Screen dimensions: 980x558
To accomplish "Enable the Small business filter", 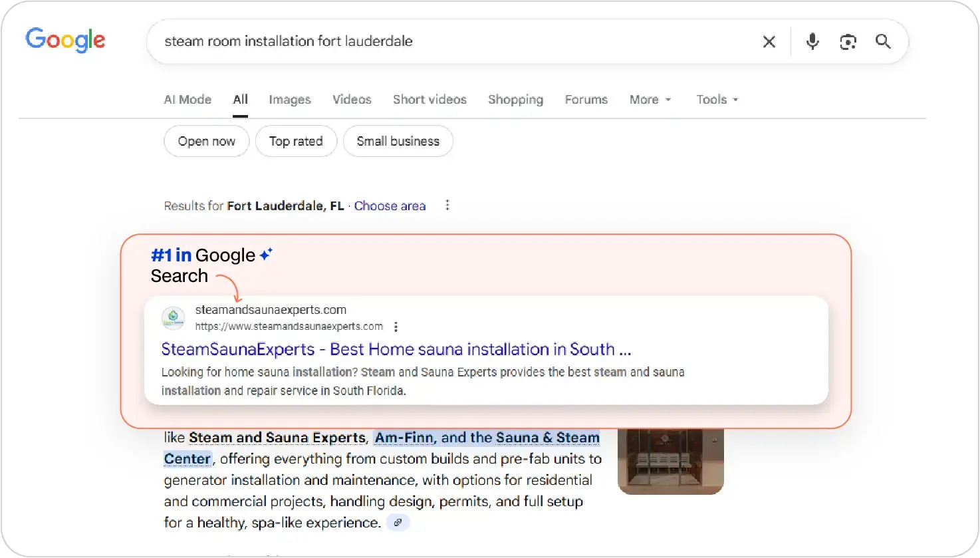I will coord(398,141).
